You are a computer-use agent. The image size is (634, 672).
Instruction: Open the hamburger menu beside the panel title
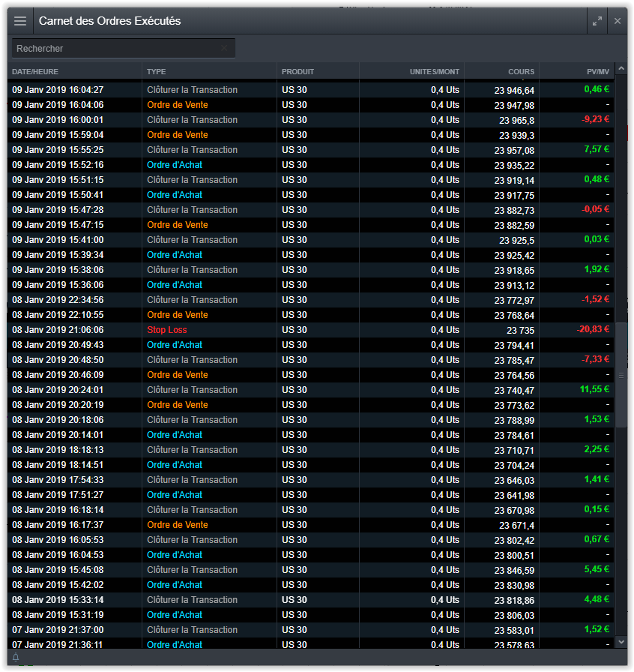tap(20, 21)
